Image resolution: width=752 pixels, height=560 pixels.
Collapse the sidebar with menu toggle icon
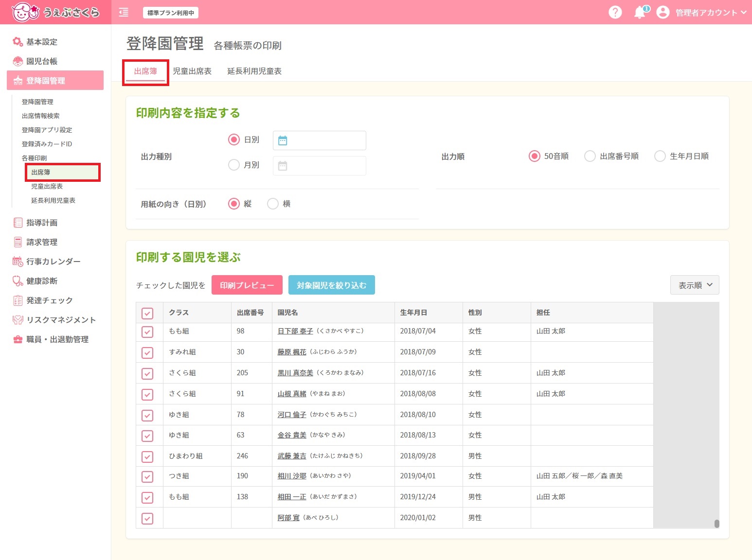click(x=124, y=13)
